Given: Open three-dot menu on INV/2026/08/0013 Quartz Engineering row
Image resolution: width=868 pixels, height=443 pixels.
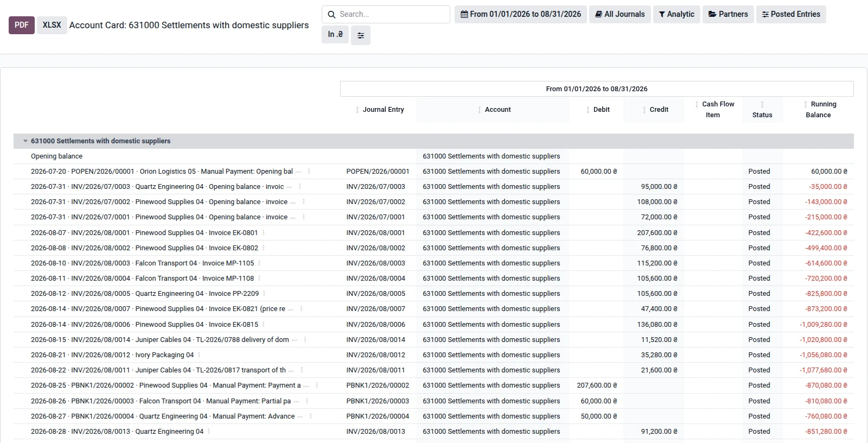Looking at the screenshot, I should click(x=209, y=432).
